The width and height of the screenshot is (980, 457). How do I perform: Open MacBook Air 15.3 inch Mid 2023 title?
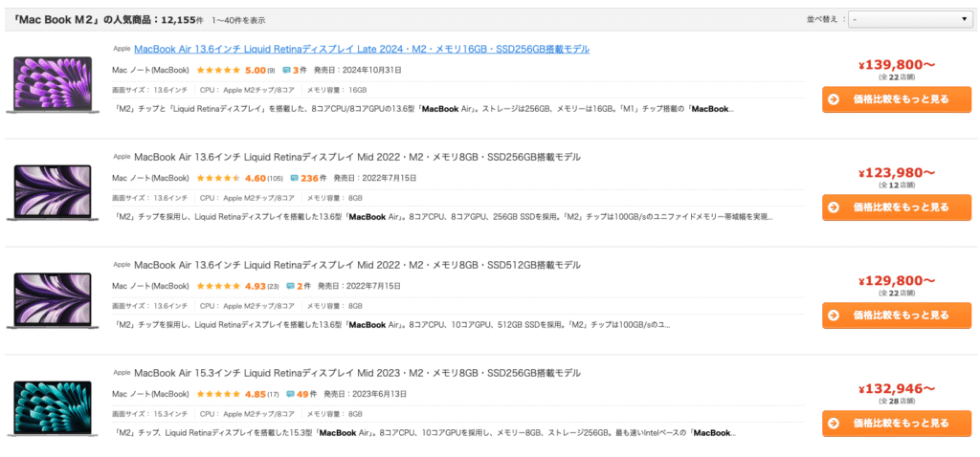(x=357, y=373)
